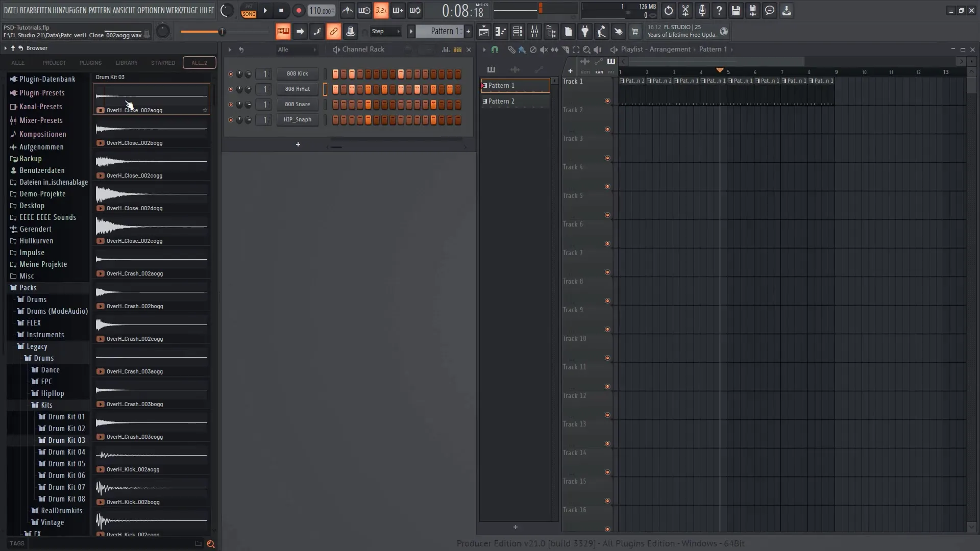Viewport: 980px width, 551px height.
Task: Click the Play button to start playback
Action: 265,10
